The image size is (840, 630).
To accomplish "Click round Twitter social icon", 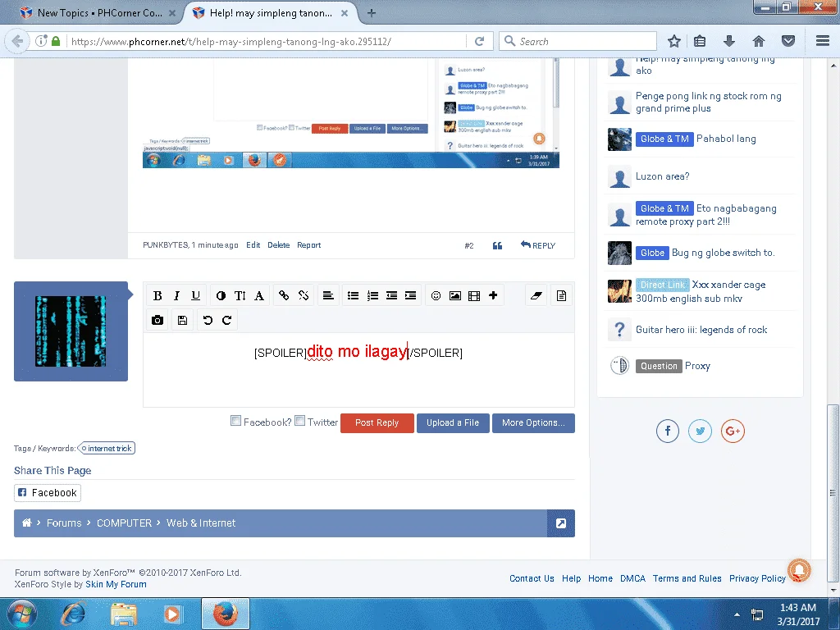I will pos(700,431).
